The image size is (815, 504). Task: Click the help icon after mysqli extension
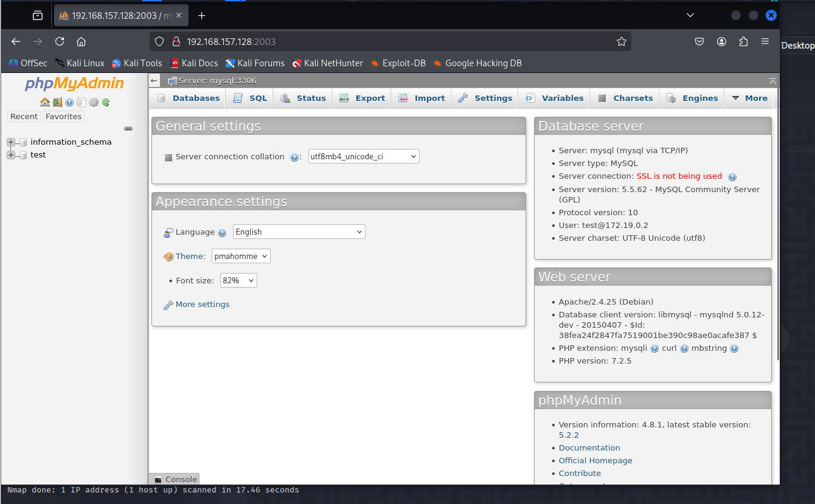pyautogui.click(x=654, y=349)
